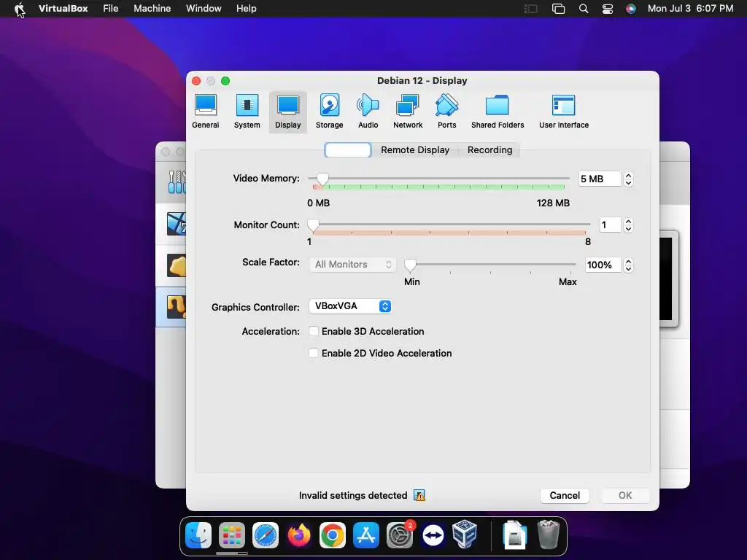This screenshot has height=560, width=747.
Task: Open the Shared Folders settings section
Action: 498,112
